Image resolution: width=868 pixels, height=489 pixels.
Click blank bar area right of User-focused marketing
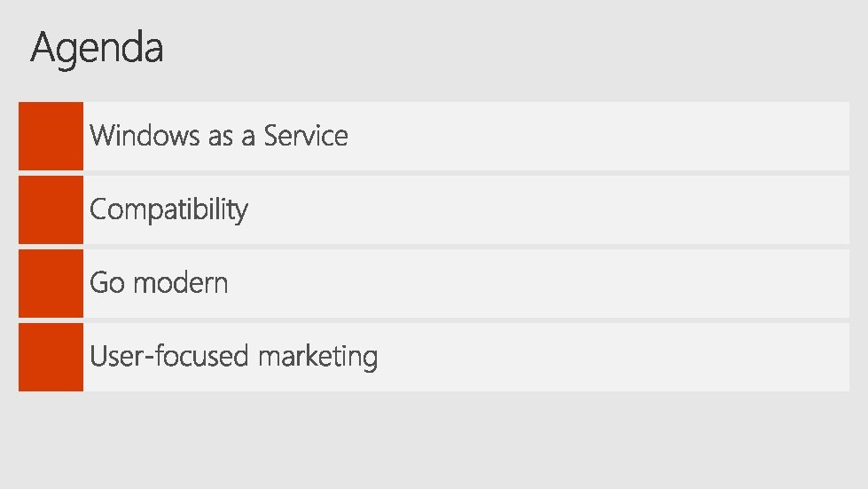tap(621, 357)
